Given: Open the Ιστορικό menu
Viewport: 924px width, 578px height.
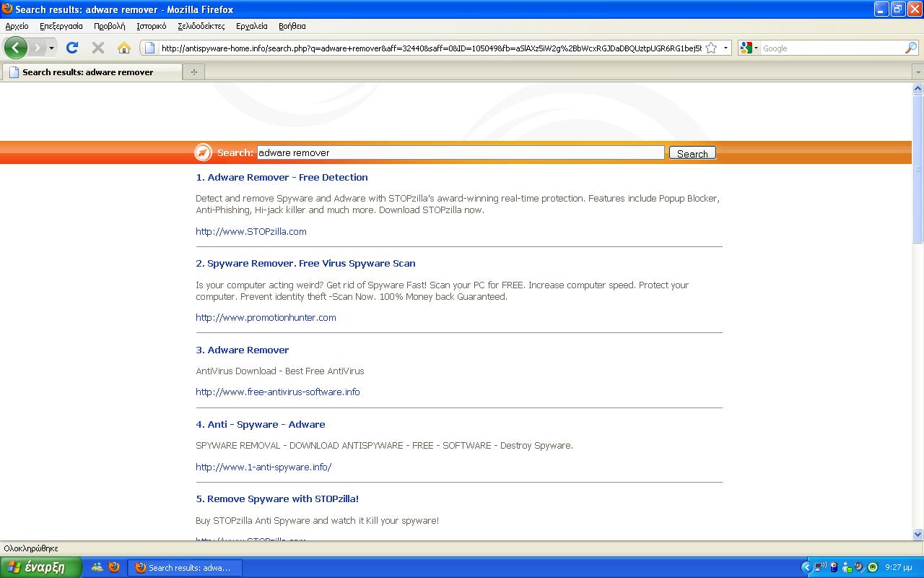Looking at the screenshot, I should 151,26.
